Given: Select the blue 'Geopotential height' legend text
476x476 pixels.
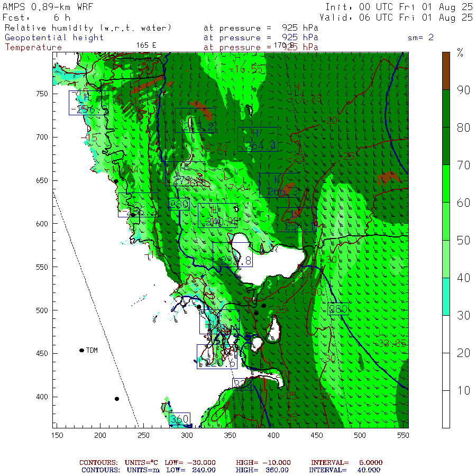Looking at the screenshot, I should tap(54, 38).
